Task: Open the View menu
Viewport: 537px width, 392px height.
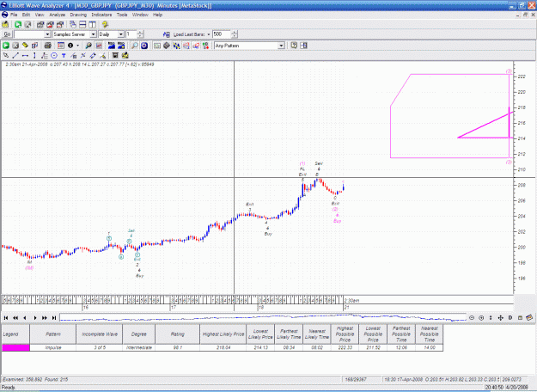Action: 40,15
